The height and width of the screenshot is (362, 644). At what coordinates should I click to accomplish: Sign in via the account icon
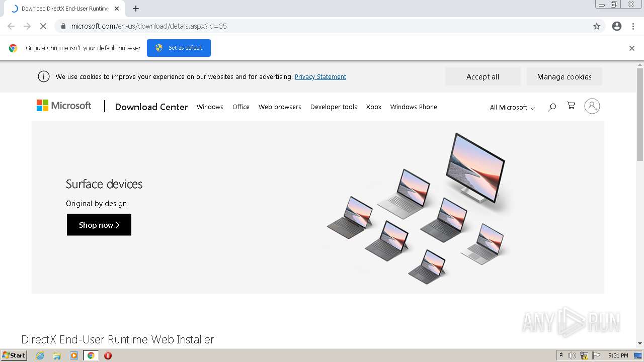(592, 106)
